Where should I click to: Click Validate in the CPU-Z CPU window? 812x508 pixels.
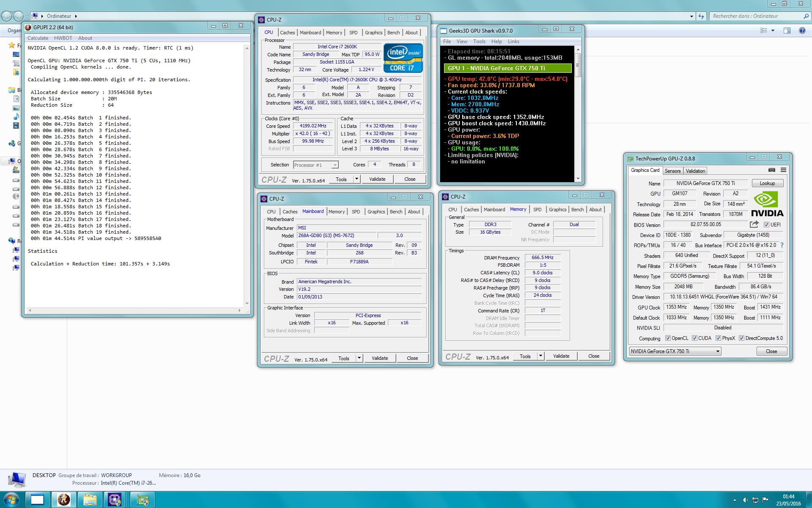pyautogui.click(x=377, y=179)
